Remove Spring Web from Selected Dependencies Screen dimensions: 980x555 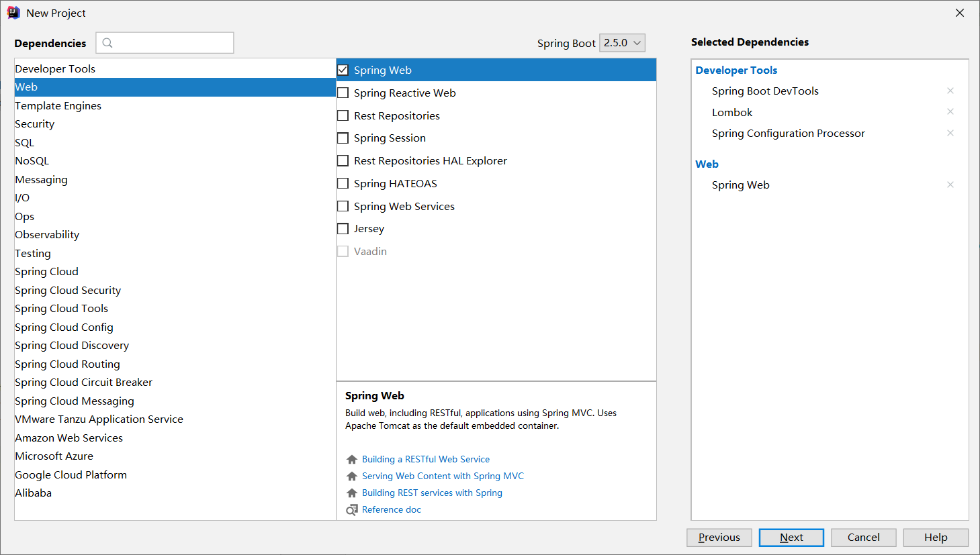coord(950,184)
